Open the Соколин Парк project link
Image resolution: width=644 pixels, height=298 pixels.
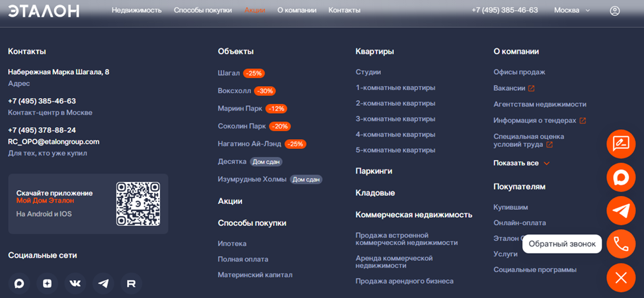(x=242, y=126)
